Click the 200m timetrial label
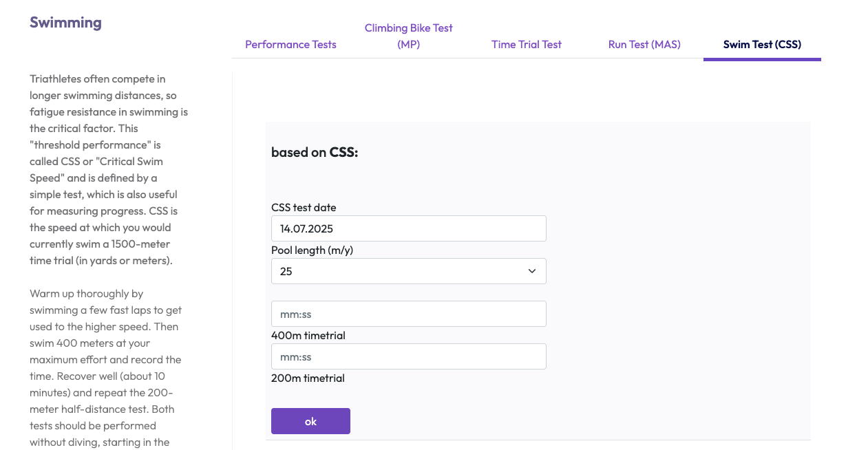 click(308, 378)
